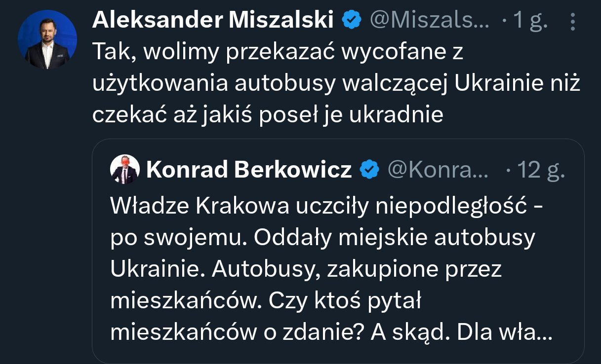Viewport: 601px width, 364px height.
Task: Click quoted line "mieszkańców. Czy ktoś pytał"
Action: click(x=265, y=301)
